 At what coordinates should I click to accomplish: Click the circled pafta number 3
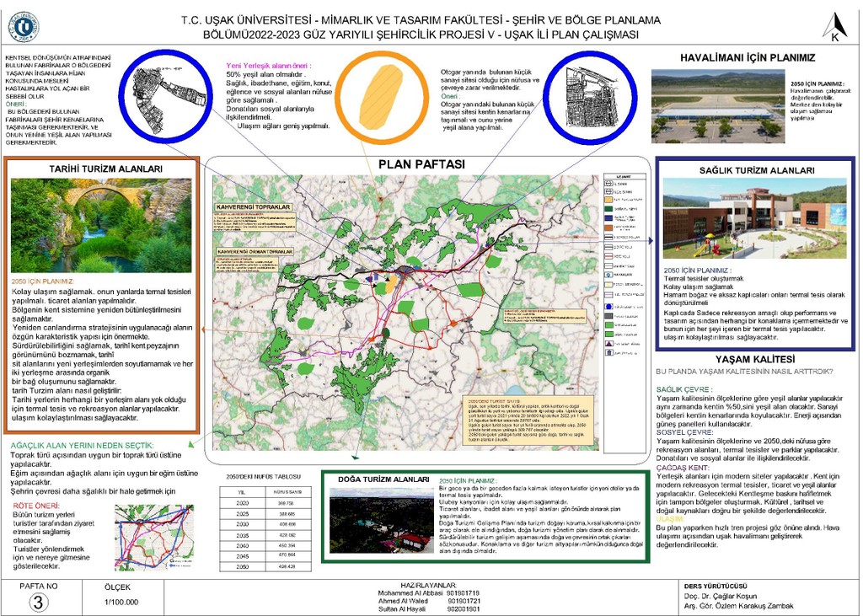(x=38, y=603)
